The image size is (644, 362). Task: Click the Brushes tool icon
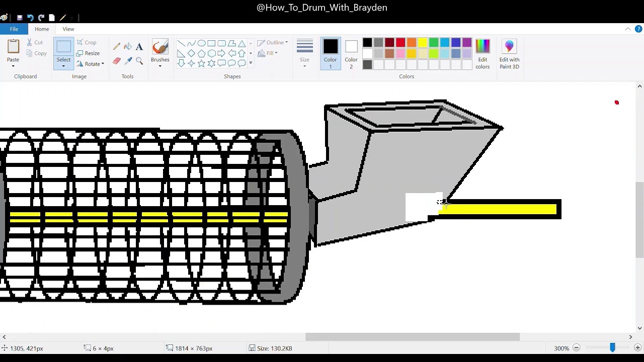coord(160,47)
